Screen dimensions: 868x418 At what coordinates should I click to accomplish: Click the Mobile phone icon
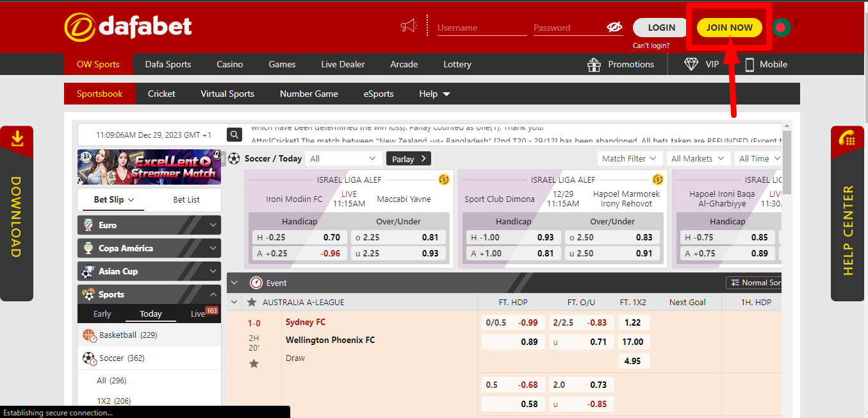click(x=749, y=64)
